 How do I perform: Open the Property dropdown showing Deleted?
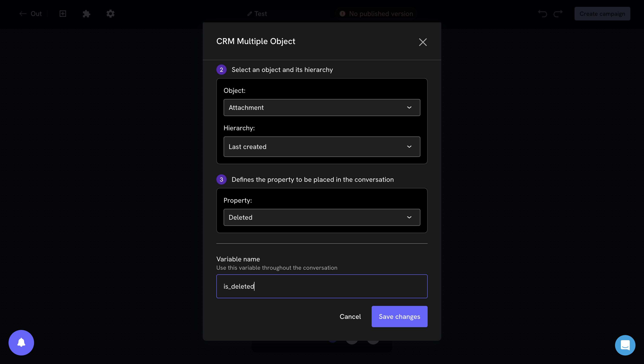(x=322, y=217)
